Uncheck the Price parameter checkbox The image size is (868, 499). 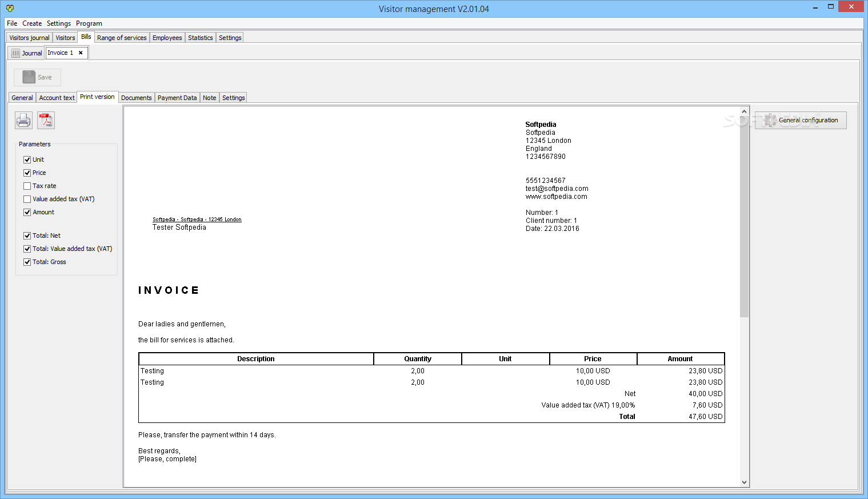[x=27, y=173]
